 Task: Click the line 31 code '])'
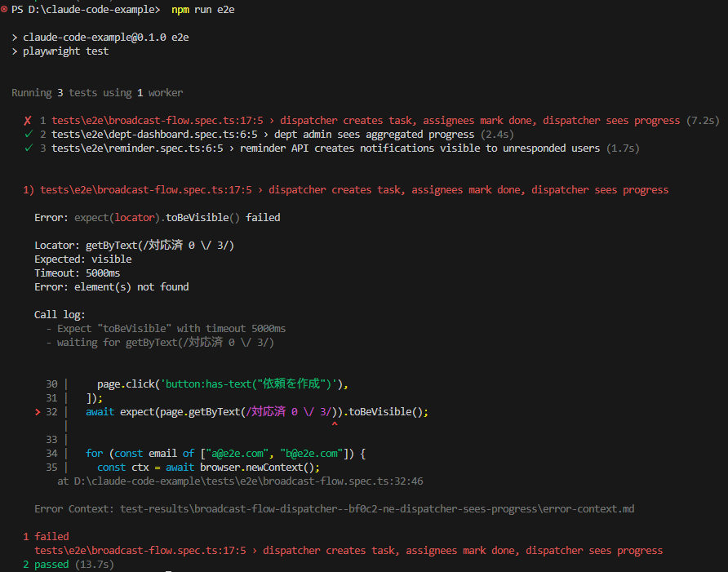coord(94,398)
